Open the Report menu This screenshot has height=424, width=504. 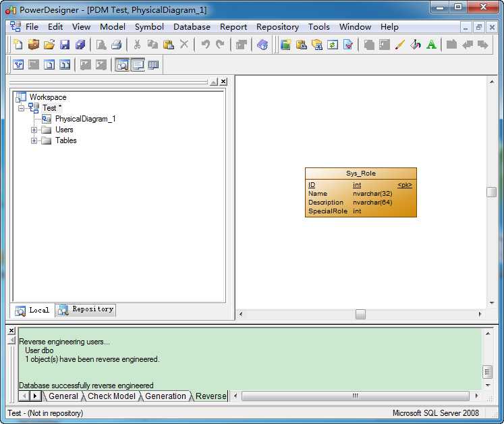click(233, 27)
